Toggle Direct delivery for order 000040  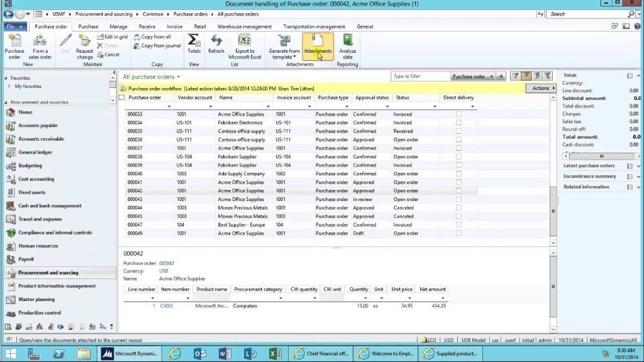click(458, 173)
